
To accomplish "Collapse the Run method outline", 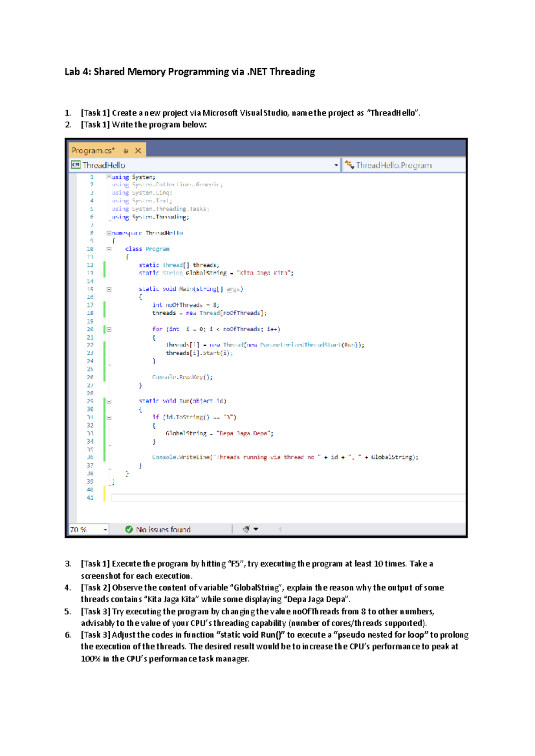I will coord(109,401).
